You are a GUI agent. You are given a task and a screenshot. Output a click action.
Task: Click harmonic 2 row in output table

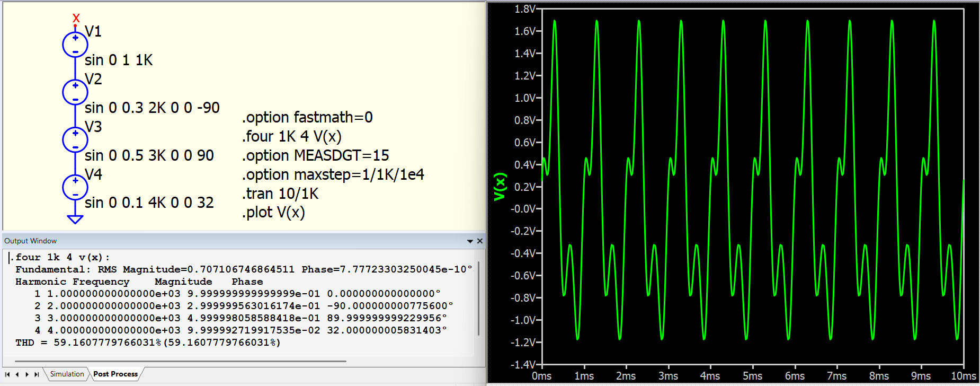click(244, 306)
